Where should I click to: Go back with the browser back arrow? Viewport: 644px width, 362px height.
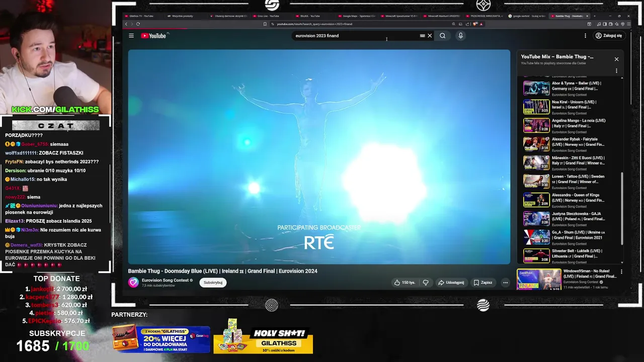pos(126,24)
